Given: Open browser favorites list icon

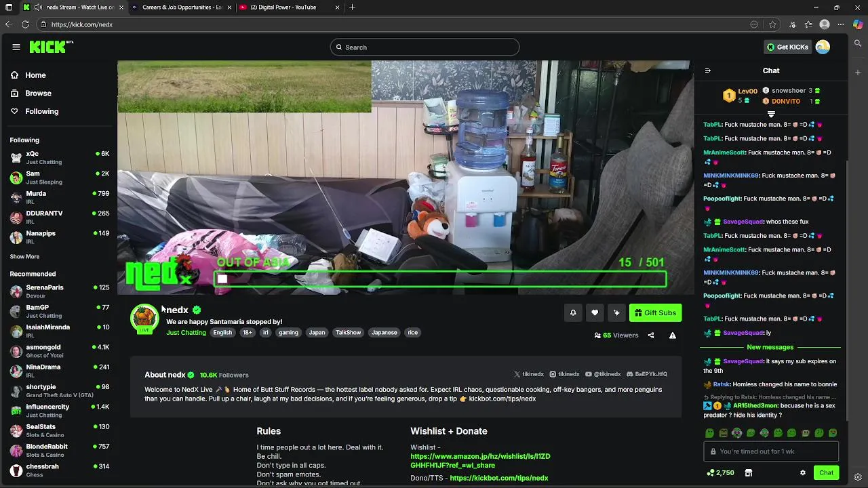Looking at the screenshot, I should point(808,24).
